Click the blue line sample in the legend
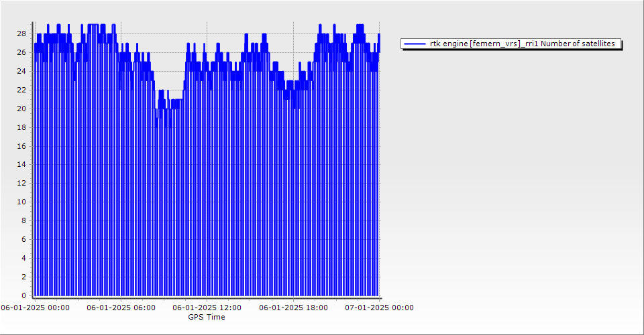The height and width of the screenshot is (335, 644). coord(415,44)
